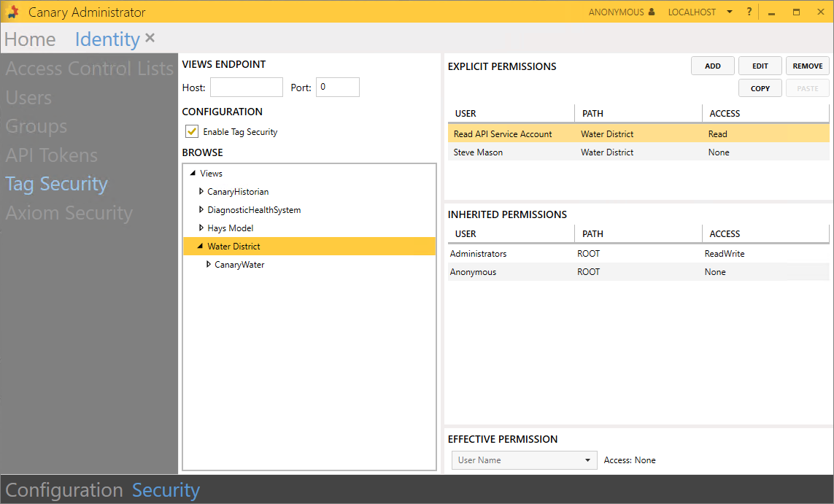Select the Steve Mason permission row

638,152
